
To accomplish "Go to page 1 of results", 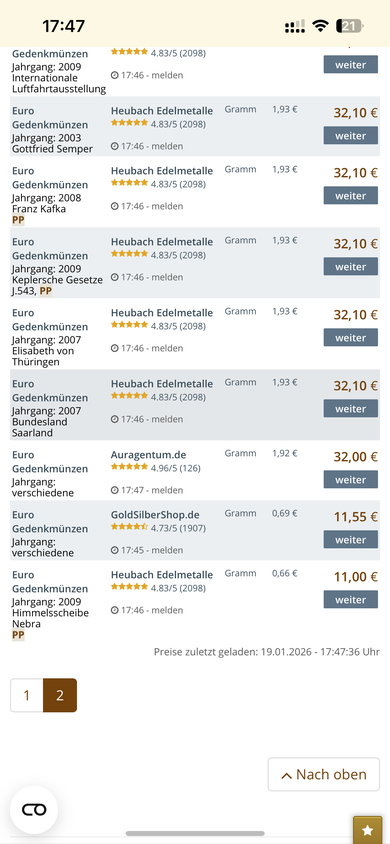I will click(26, 695).
